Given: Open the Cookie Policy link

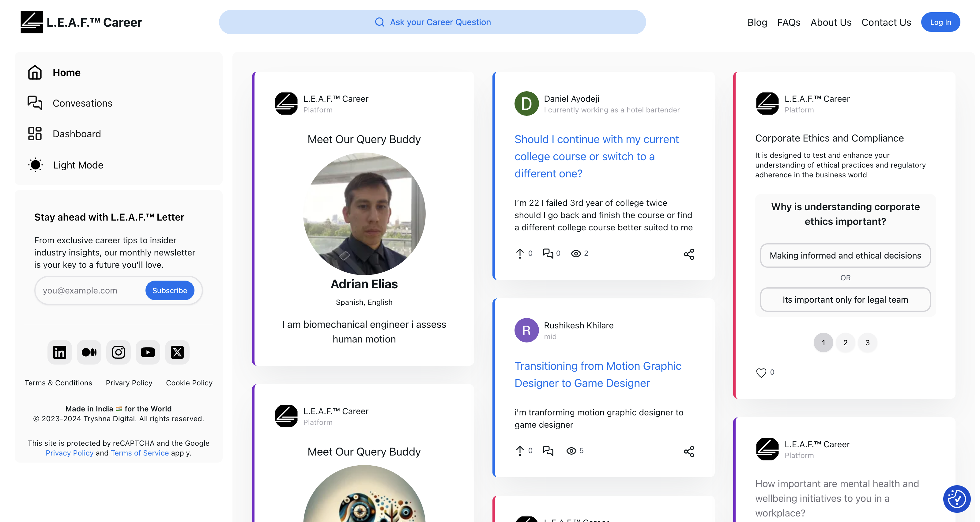Looking at the screenshot, I should [x=189, y=383].
